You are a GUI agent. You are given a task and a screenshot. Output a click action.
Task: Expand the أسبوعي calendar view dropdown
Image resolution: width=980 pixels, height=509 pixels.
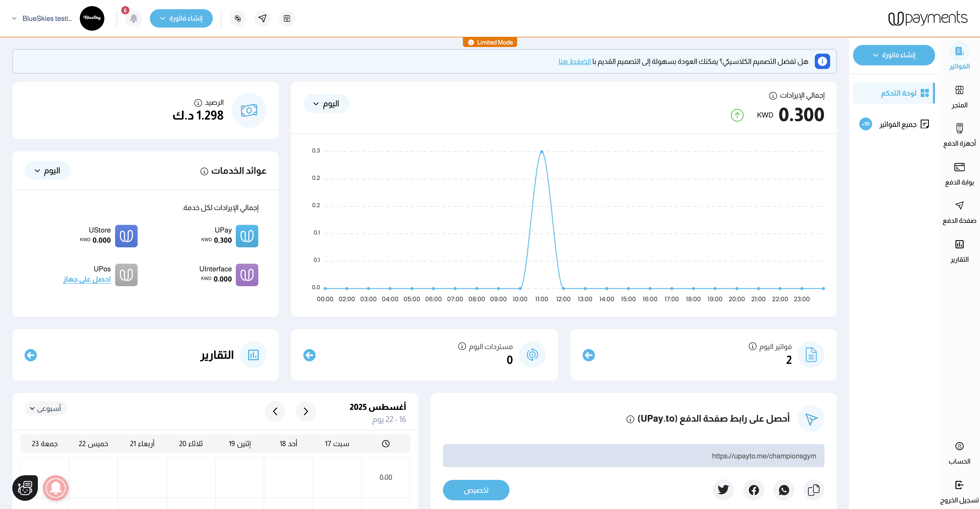click(45, 408)
